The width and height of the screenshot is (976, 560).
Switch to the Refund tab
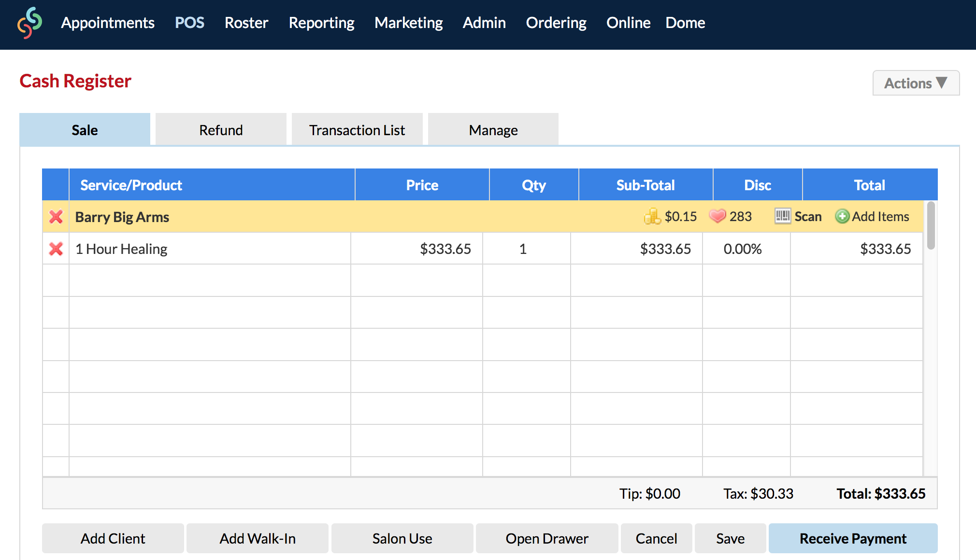click(x=221, y=129)
